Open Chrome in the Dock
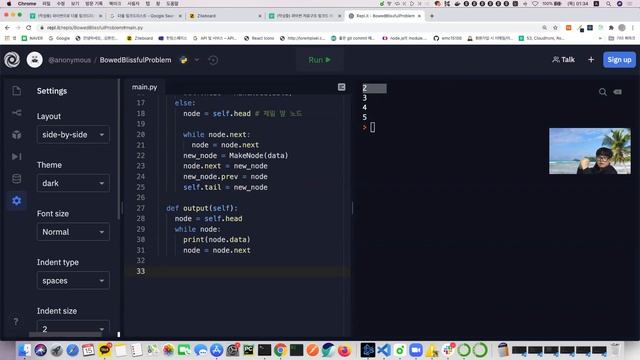 click(280, 350)
